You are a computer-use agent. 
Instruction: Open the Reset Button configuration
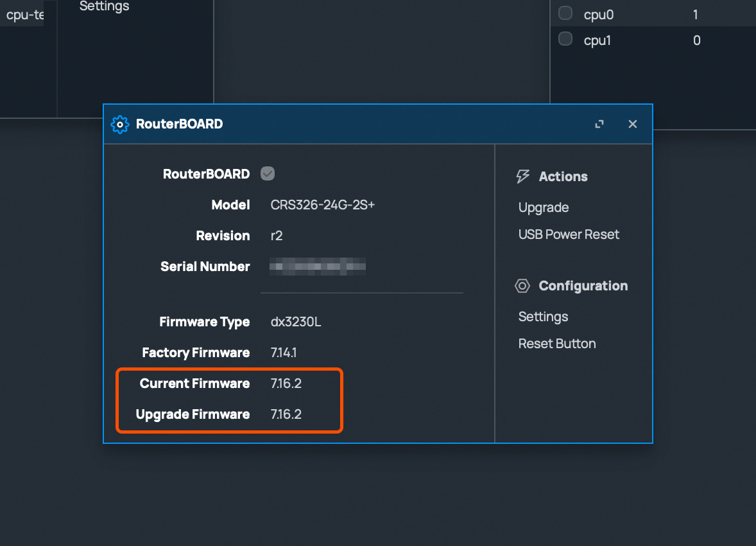tap(557, 344)
